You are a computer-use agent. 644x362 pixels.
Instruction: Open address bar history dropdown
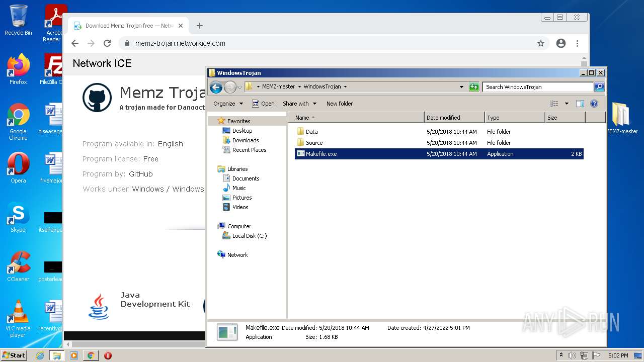(461, 87)
